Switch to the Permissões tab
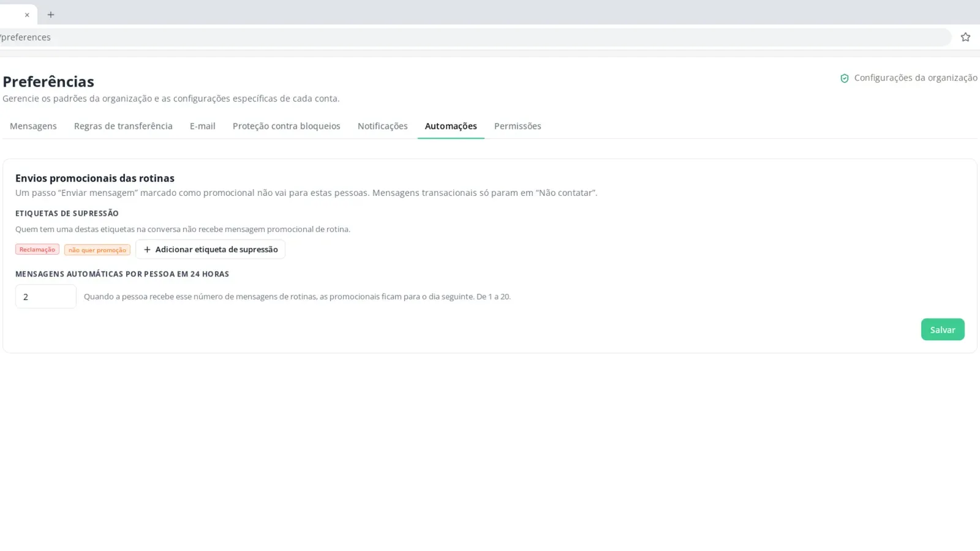This screenshot has height=551, width=980. 518,126
